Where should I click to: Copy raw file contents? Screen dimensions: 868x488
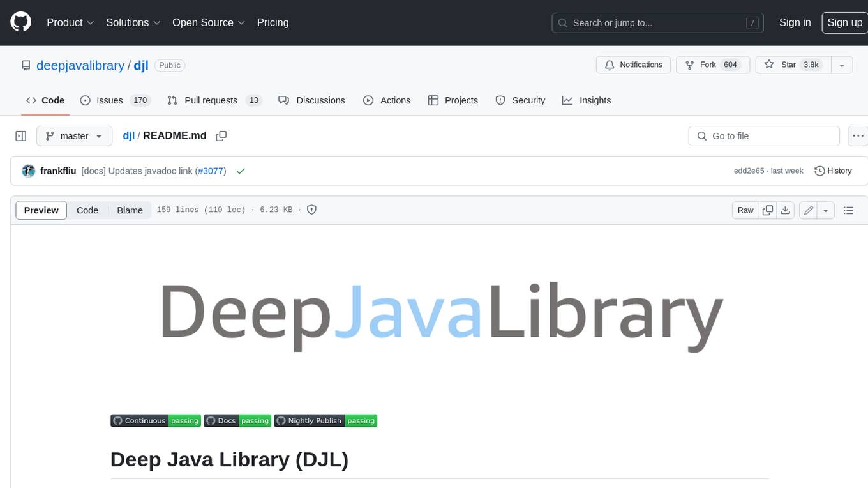(768, 210)
